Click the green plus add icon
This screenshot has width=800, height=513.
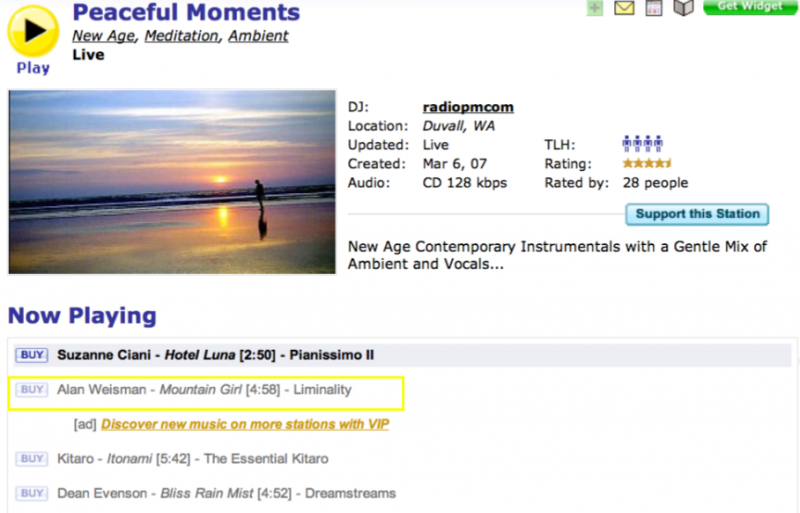(x=595, y=8)
